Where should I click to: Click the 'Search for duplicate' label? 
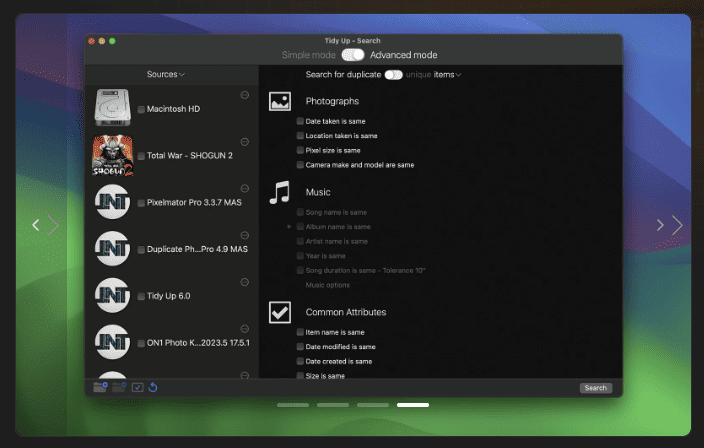click(x=343, y=75)
